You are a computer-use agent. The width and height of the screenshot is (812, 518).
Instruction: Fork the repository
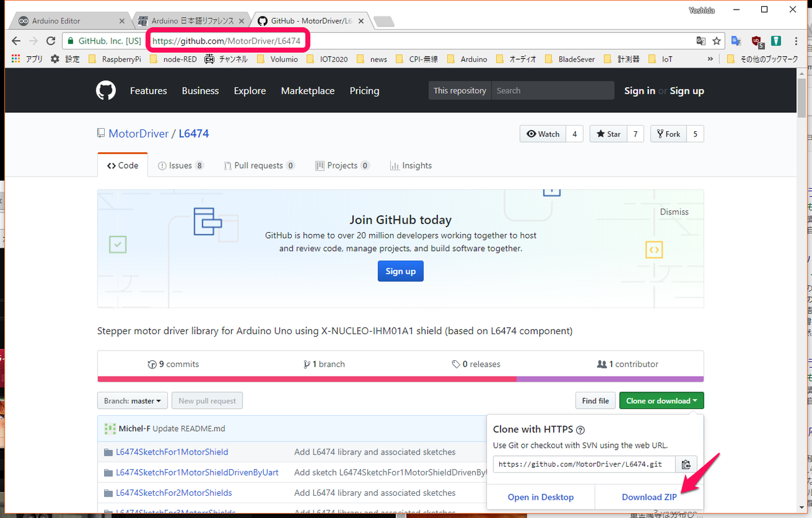669,134
